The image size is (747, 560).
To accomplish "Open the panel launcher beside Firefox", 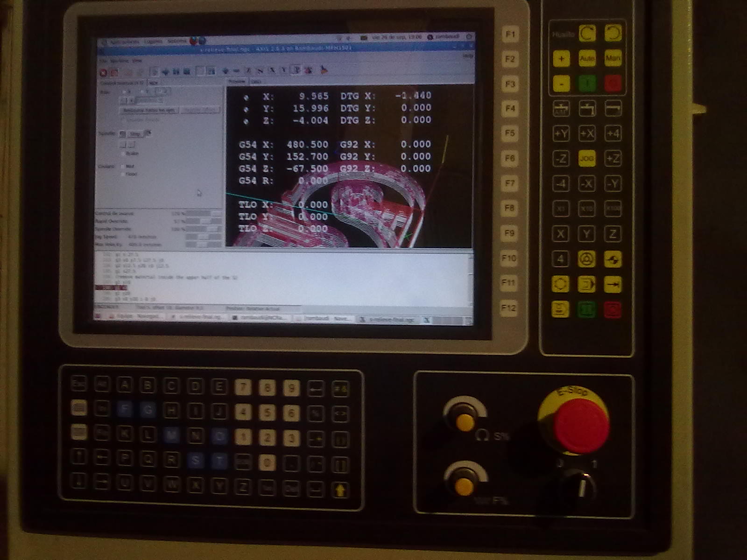I will pos(202,40).
